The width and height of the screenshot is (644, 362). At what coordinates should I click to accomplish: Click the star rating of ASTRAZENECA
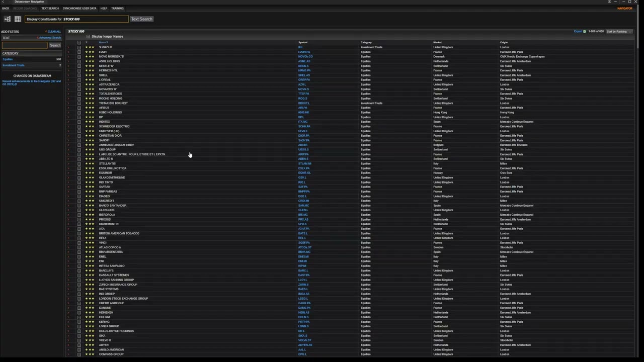point(90,84)
